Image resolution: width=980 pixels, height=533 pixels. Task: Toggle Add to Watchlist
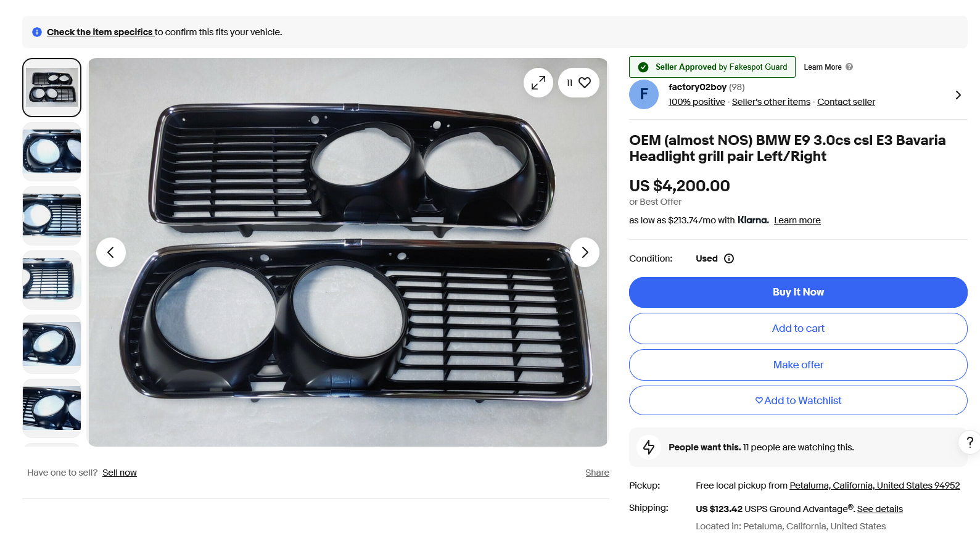click(x=798, y=400)
